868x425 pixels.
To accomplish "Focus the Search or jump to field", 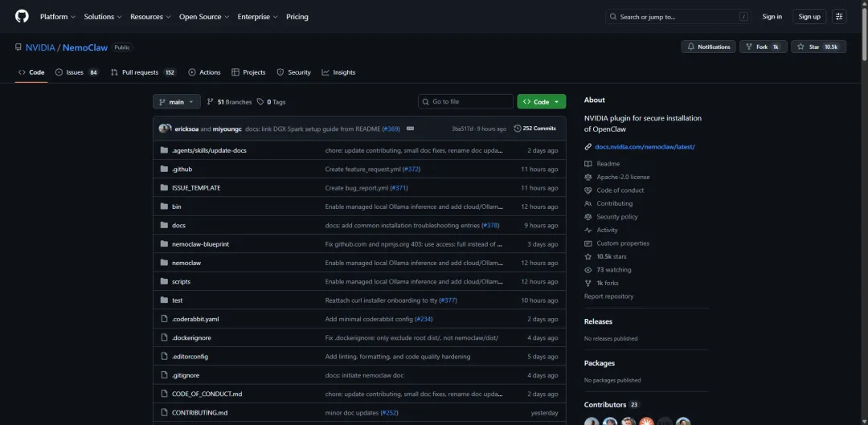I will (x=678, y=17).
